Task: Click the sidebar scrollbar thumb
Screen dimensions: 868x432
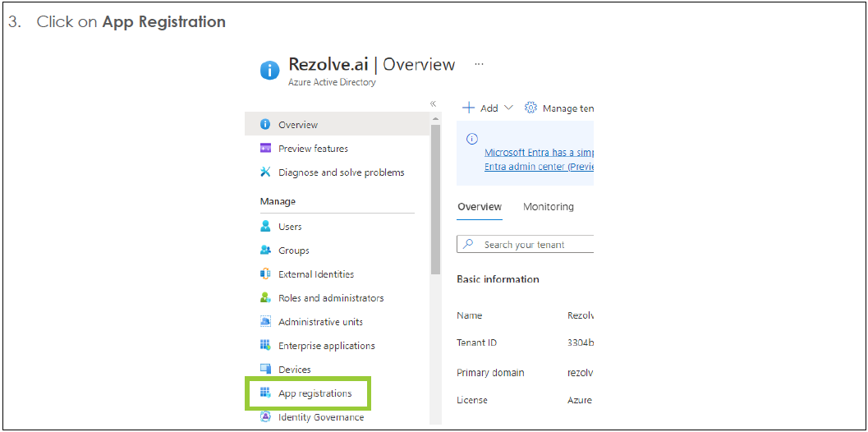Action: pyautogui.click(x=435, y=200)
